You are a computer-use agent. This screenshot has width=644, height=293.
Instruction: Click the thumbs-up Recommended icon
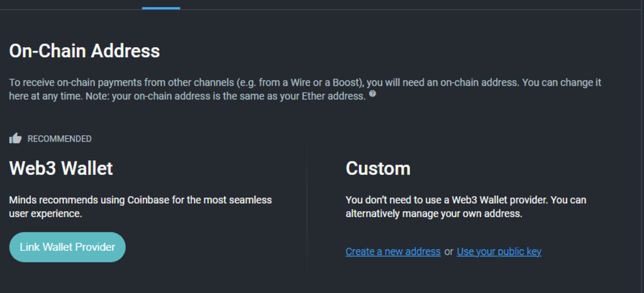(x=16, y=138)
